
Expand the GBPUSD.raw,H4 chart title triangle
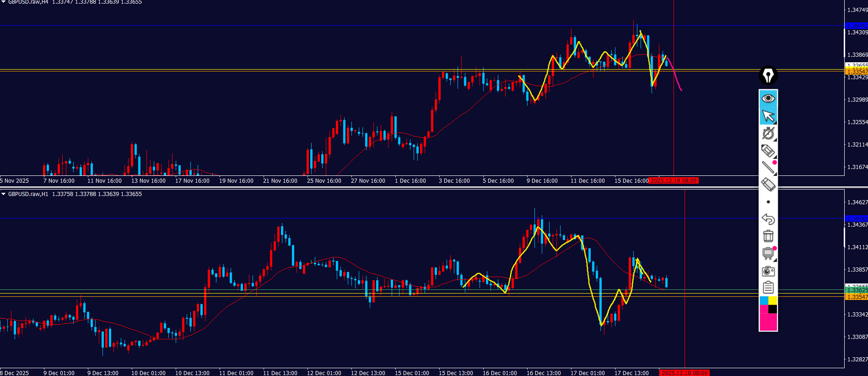4,2
